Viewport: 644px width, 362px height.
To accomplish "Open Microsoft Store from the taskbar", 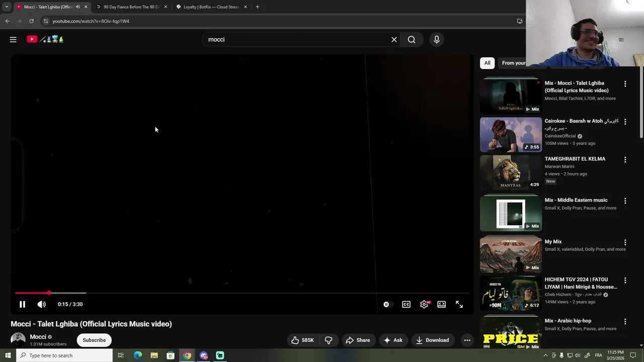I will point(171,355).
